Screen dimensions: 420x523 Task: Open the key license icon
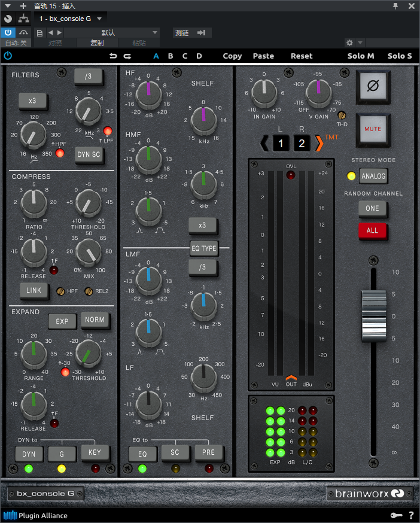396,516
